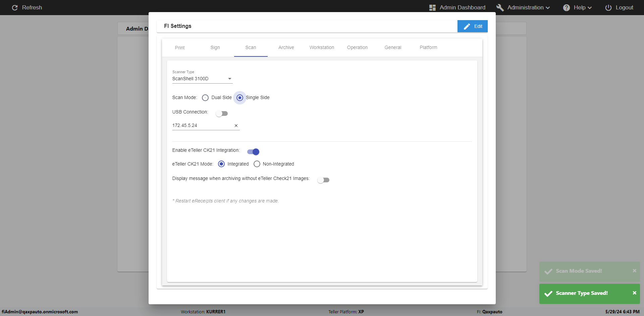Dismiss the Scan Mode Saved notification
The width and height of the screenshot is (644, 316).
click(x=634, y=271)
